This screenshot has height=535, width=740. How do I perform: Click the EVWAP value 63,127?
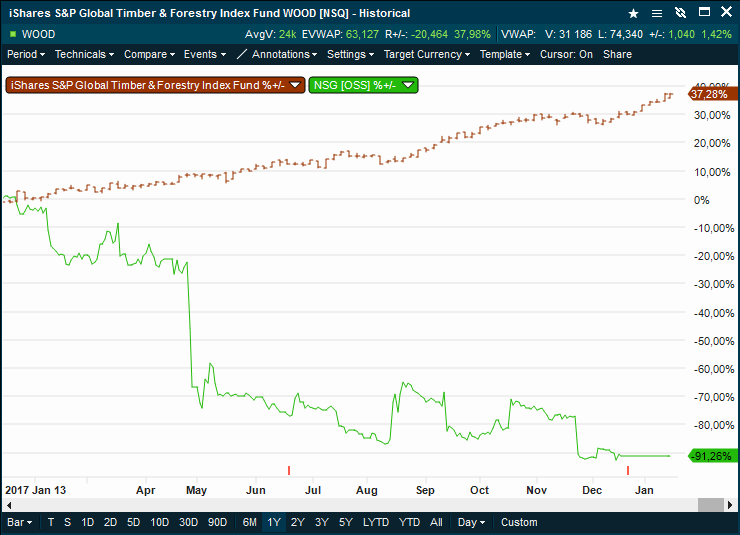[362, 34]
